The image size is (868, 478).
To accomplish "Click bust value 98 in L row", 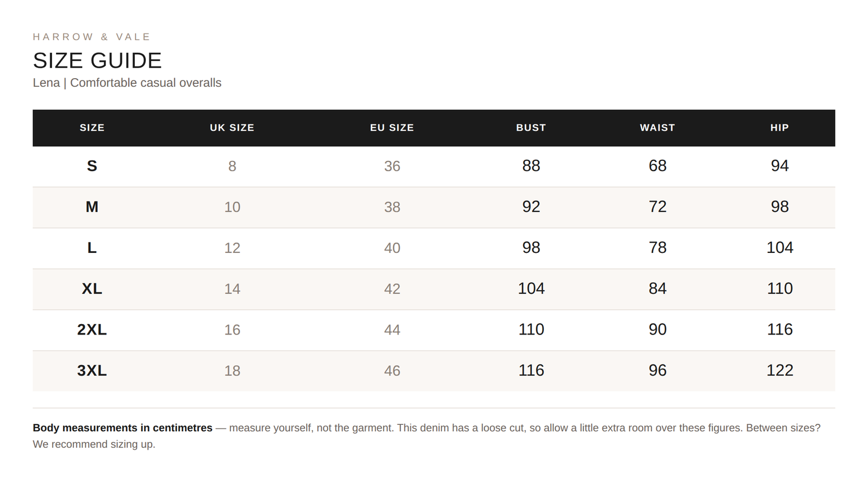I will click(531, 248).
